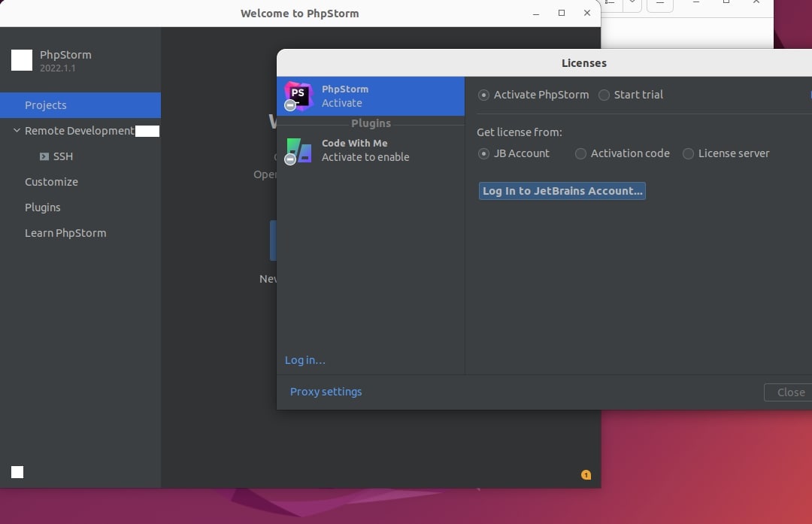The width and height of the screenshot is (812, 524).
Task: Collapse the Remote Development tree node
Action: (x=17, y=131)
